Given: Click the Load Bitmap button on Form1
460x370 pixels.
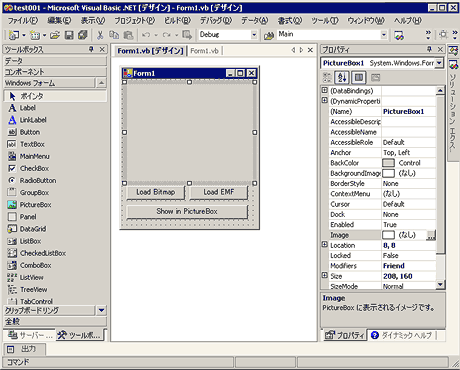Looking at the screenshot, I should click(155, 192).
